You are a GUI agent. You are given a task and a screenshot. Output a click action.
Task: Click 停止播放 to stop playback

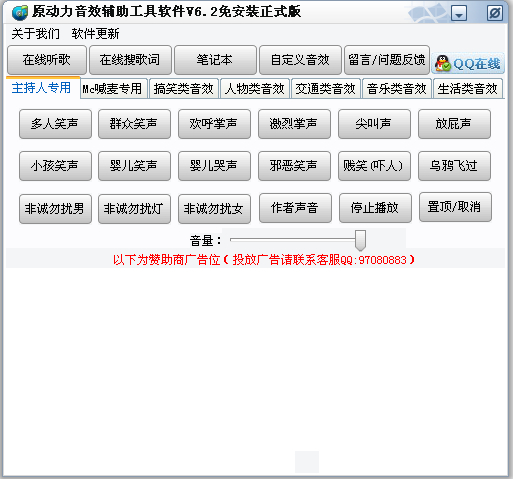click(x=375, y=208)
